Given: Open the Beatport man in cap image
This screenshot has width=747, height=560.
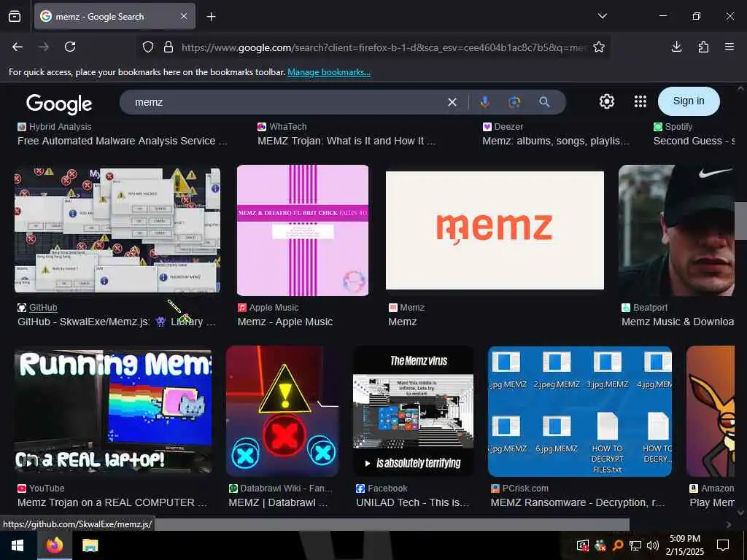Looking at the screenshot, I should pyautogui.click(x=676, y=230).
